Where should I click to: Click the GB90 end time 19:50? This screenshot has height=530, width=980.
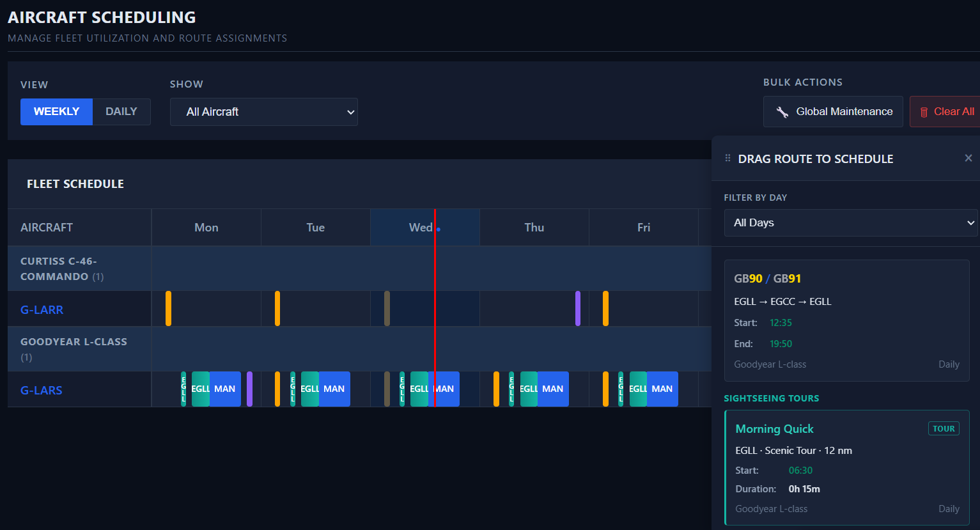pyautogui.click(x=781, y=344)
